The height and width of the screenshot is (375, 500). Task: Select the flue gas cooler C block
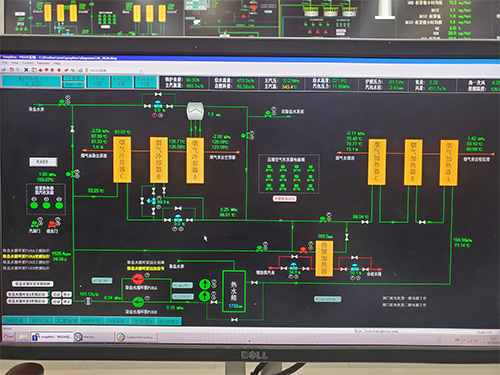pyautogui.click(x=122, y=160)
